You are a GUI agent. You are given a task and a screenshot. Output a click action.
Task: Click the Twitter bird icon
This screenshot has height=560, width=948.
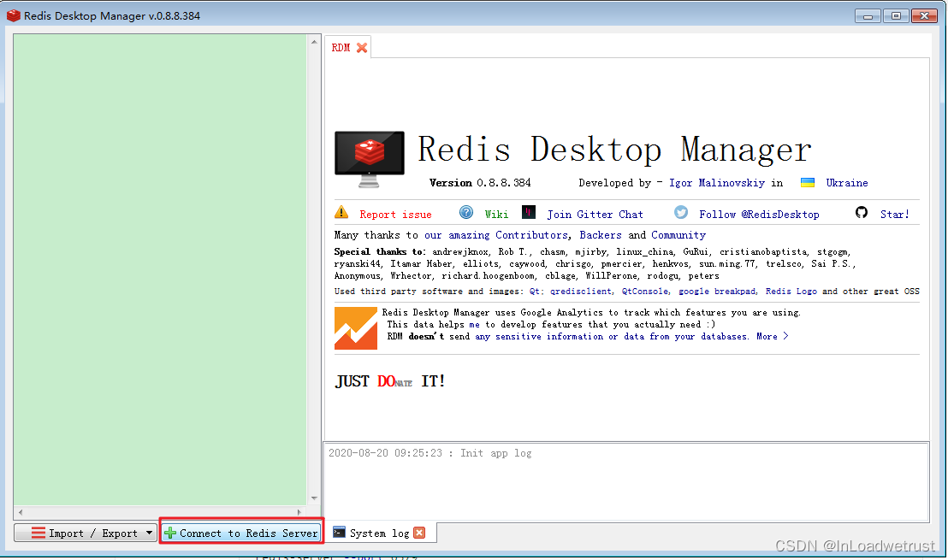[681, 212]
